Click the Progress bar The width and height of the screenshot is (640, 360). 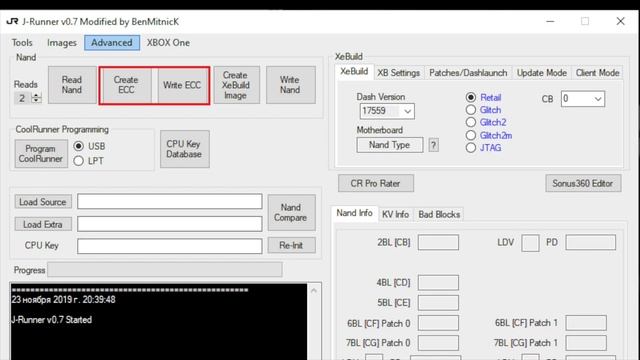[164, 270]
